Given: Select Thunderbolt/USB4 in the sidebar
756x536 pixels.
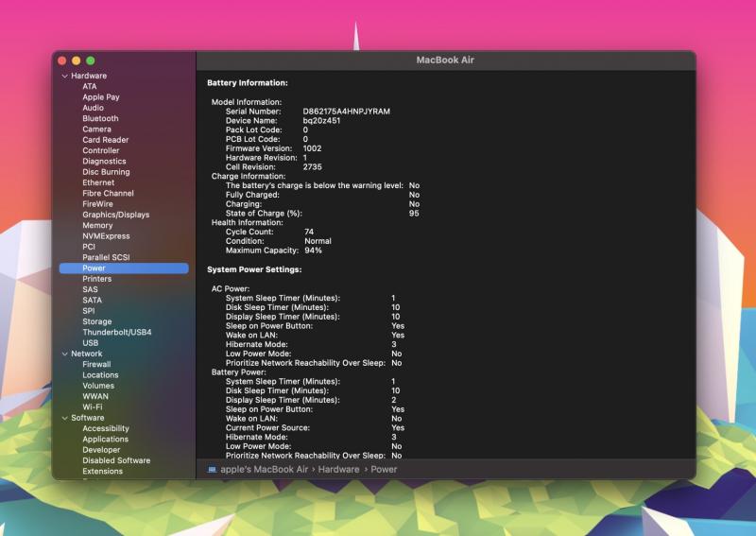Looking at the screenshot, I should (116, 333).
